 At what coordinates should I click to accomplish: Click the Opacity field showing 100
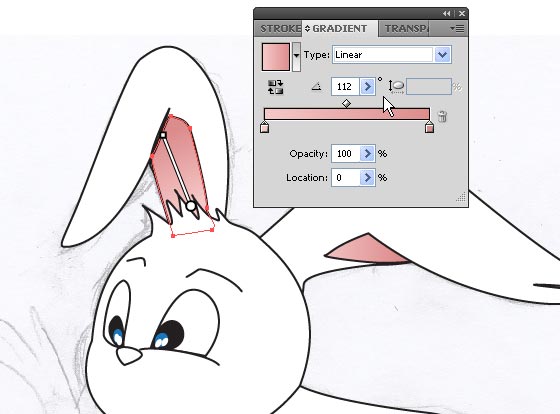pyautogui.click(x=345, y=154)
